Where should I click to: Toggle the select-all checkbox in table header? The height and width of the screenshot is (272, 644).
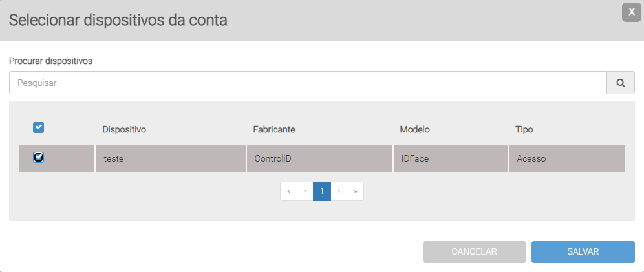tap(39, 128)
